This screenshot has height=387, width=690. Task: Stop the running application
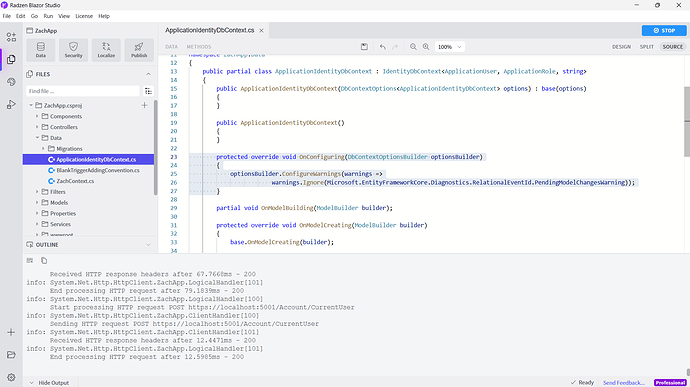pos(664,30)
